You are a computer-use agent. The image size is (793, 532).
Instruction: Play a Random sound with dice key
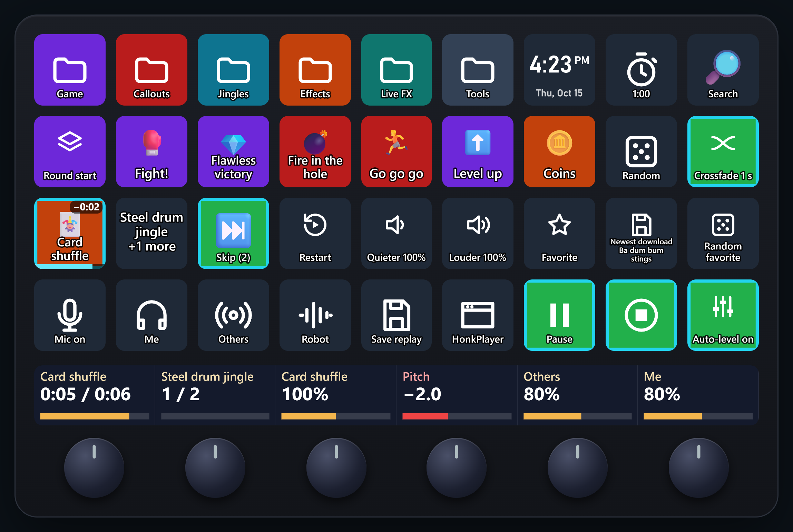click(x=641, y=151)
